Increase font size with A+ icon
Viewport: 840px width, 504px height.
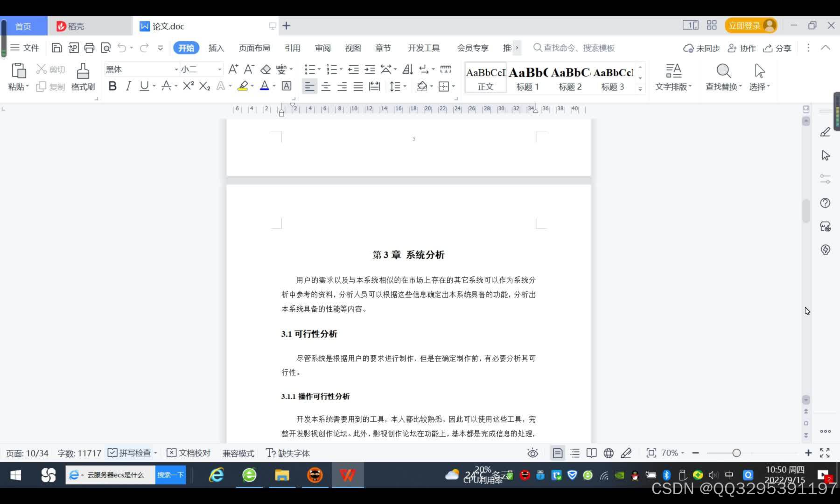tap(233, 70)
